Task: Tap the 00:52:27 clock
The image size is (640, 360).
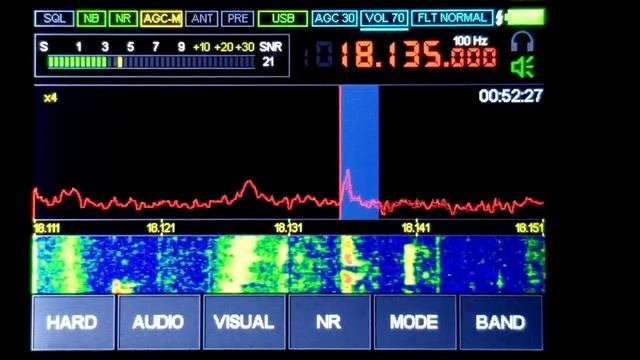Action: pos(510,96)
